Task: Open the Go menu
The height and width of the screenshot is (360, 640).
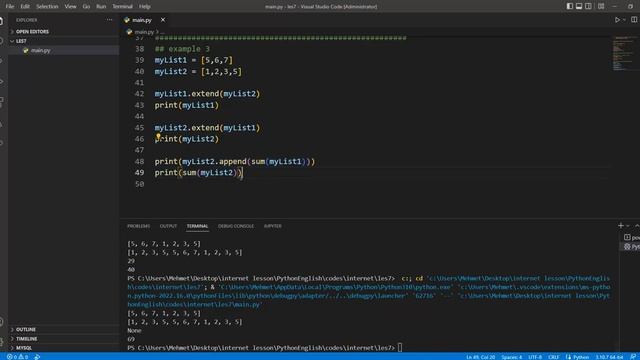Action: [86, 7]
